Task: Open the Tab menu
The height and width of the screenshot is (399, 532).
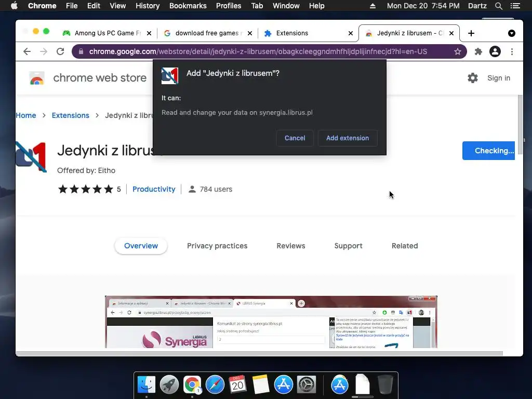Action: tap(257, 6)
